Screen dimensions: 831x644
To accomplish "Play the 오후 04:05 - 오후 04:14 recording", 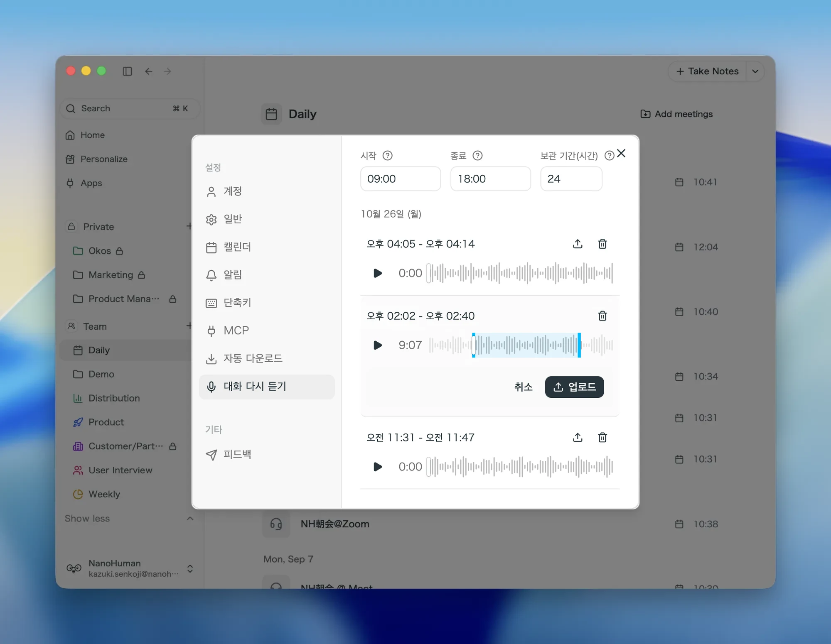I will (377, 273).
